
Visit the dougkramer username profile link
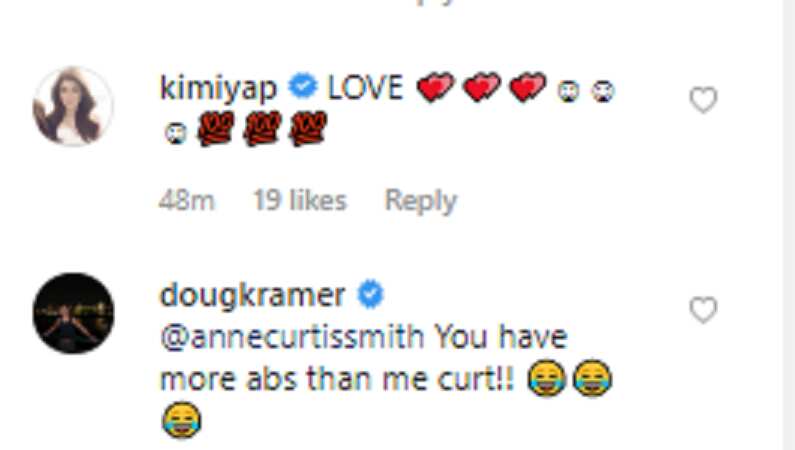[x=252, y=295]
